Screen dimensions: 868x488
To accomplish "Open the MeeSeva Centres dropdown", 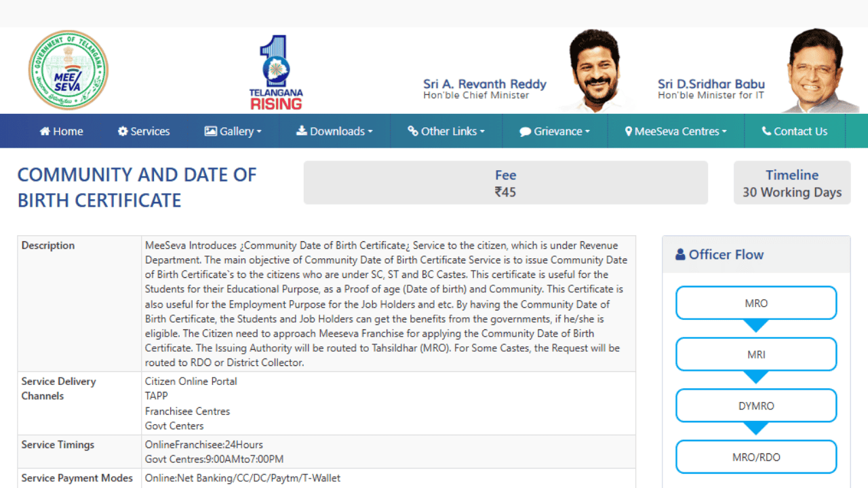I will 675,131.
